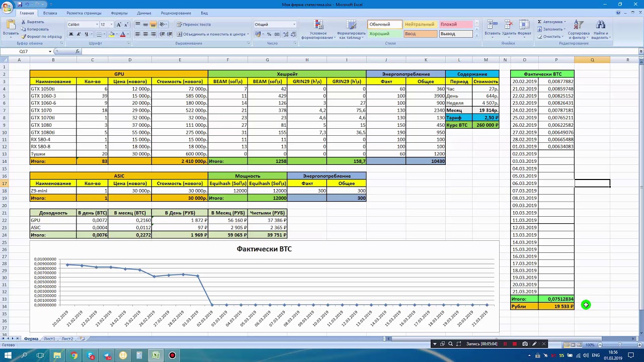Apply the Нейтральный cell style
Screen dimensions: 644x362
click(420, 24)
